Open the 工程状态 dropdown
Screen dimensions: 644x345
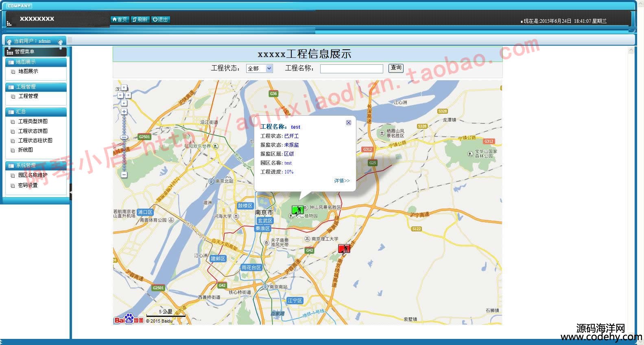(x=269, y=68)
